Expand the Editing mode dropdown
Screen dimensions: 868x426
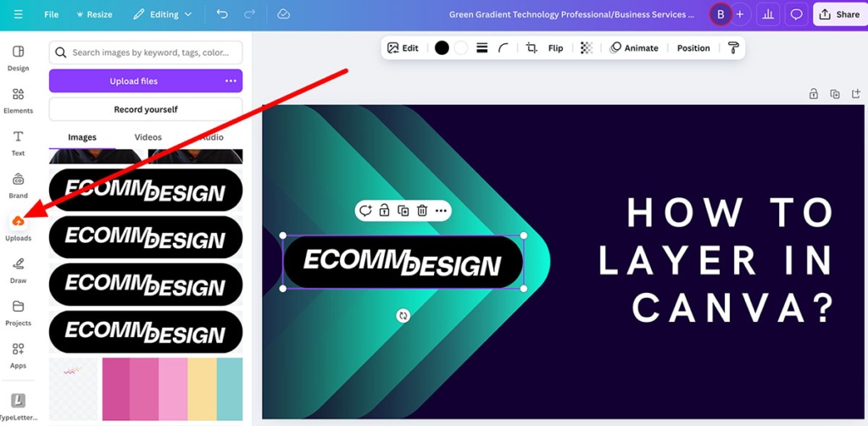coord(162,14)
